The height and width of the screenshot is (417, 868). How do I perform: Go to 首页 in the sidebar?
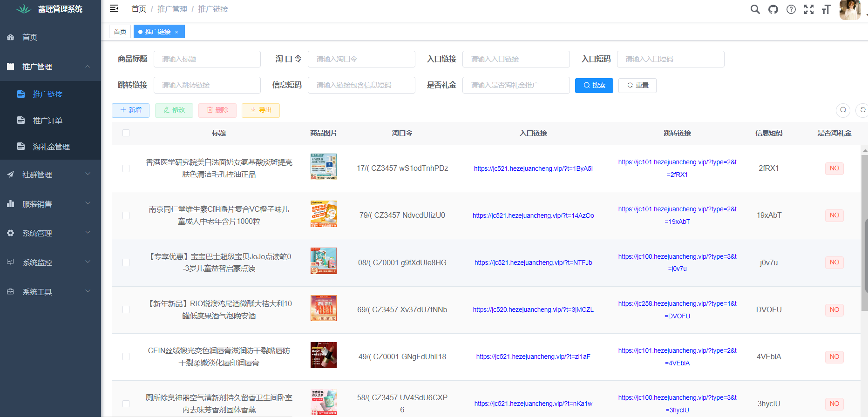(50, 37)
